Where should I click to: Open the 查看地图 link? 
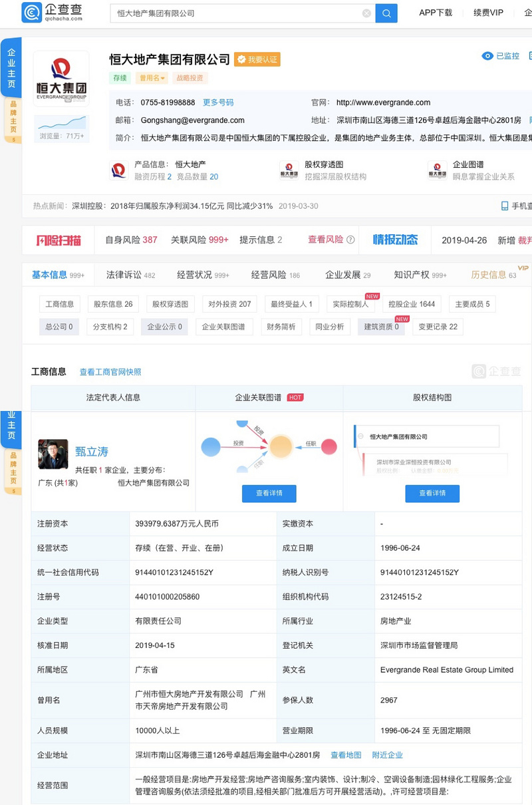click(346, 755)
